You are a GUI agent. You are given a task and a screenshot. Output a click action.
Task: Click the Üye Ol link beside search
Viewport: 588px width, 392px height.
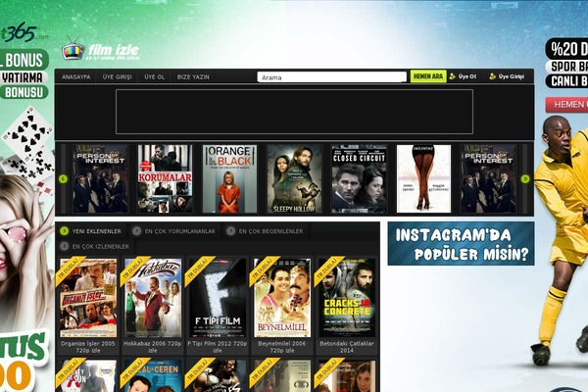467,76
